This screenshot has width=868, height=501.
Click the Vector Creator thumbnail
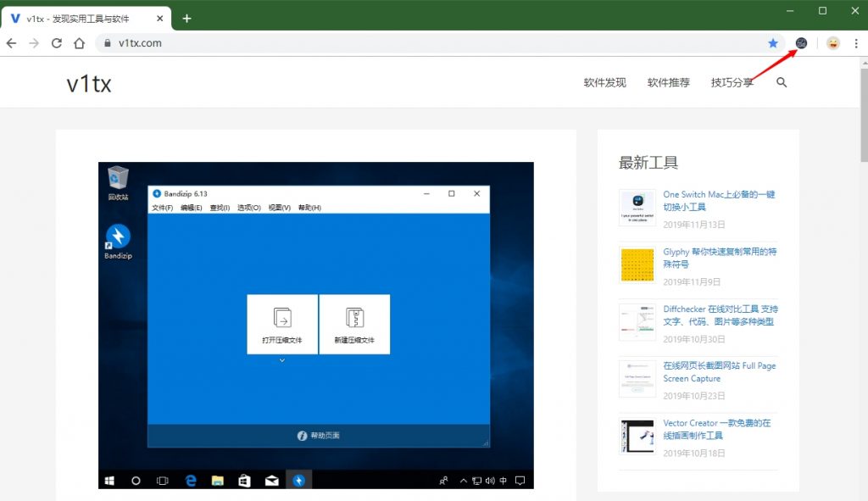pyautogui.click(x=637, y=436)
